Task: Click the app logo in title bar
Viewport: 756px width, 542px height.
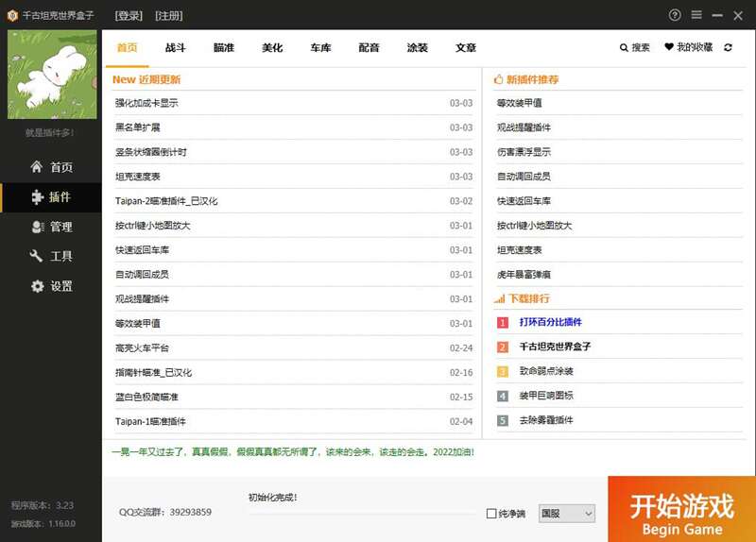Action: (12, 15)
